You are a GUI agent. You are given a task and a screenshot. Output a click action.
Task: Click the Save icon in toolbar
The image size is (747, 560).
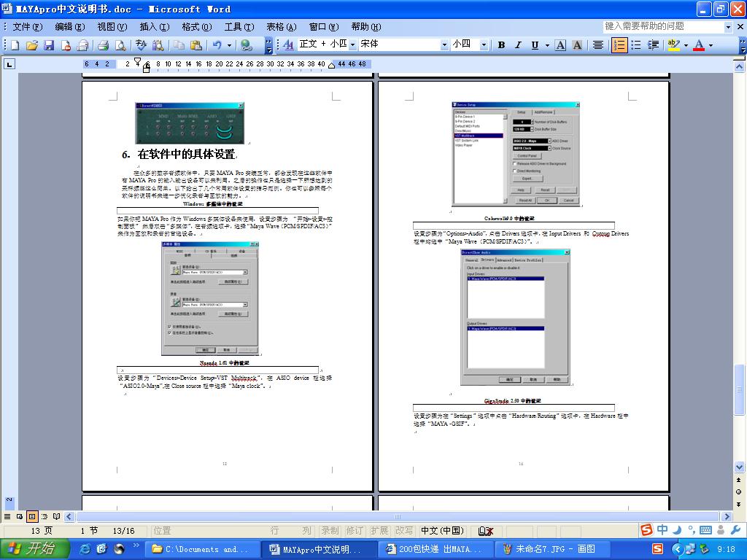tap(49, 45)
